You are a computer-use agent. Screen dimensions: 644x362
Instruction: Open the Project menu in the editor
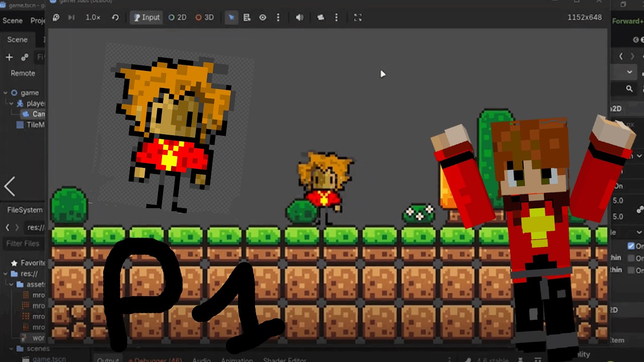(37, 21)
